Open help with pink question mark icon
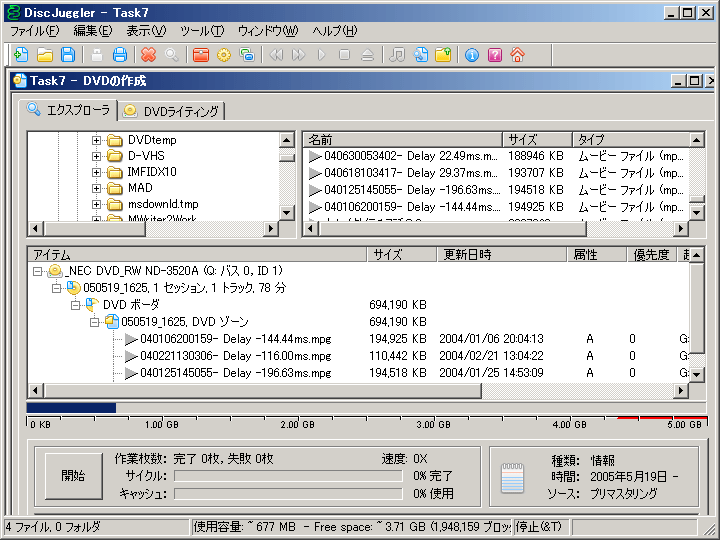The height and width of the screenshot is (540, 720). [495, 55]
